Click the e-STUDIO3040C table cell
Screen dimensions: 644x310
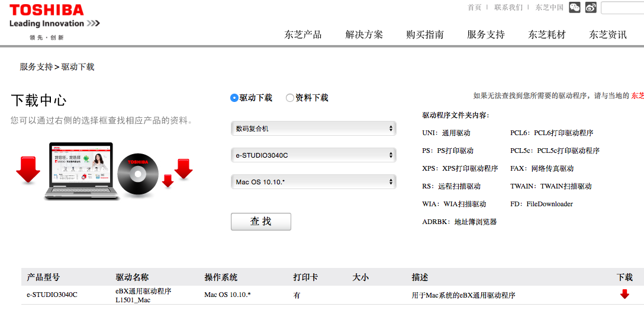coord(52,295)
